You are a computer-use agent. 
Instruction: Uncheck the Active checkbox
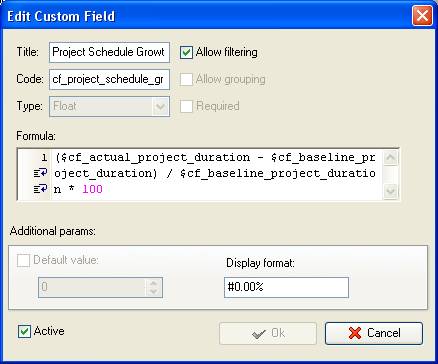coord(24,332)
